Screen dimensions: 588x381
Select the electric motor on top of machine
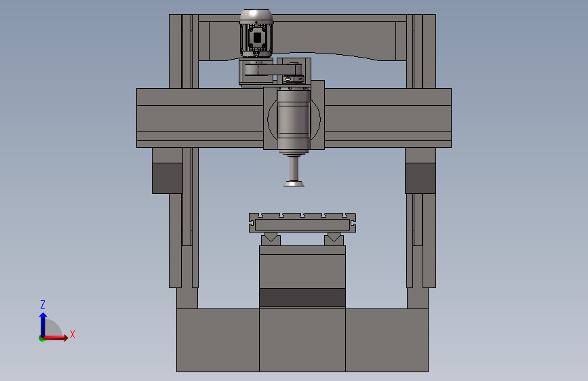256,33
